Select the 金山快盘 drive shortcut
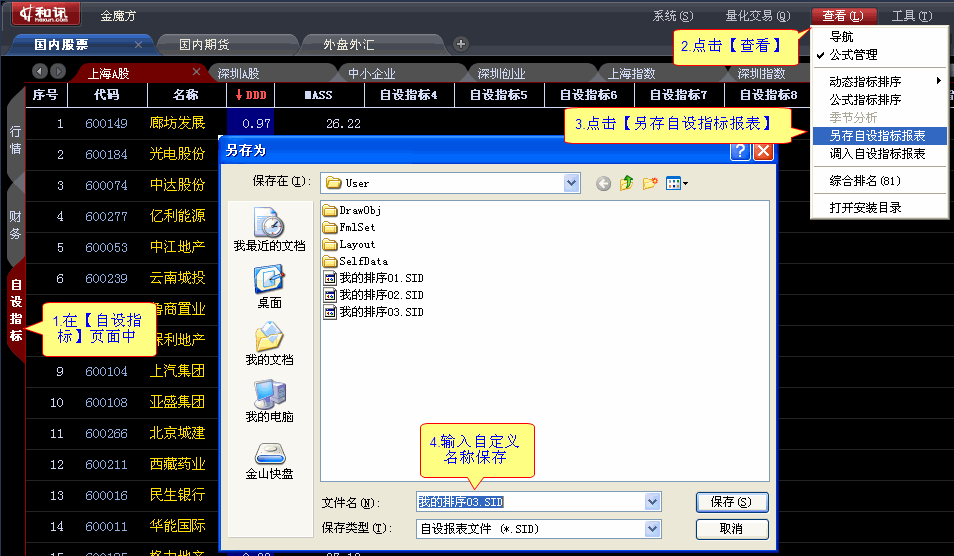 pyautogui.click(x=269, y=459)
